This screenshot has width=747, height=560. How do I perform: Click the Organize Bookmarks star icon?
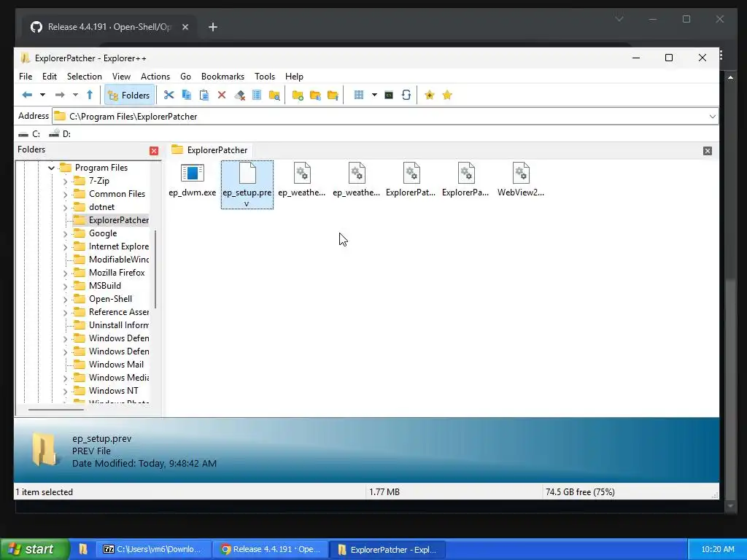tap(447, 96)
